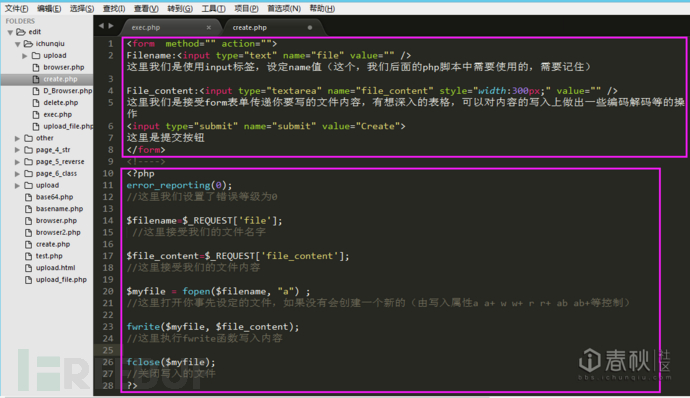Open basename.php in sidebar
The height and width of the screenshot is (398, 690).
coord(59,209)
